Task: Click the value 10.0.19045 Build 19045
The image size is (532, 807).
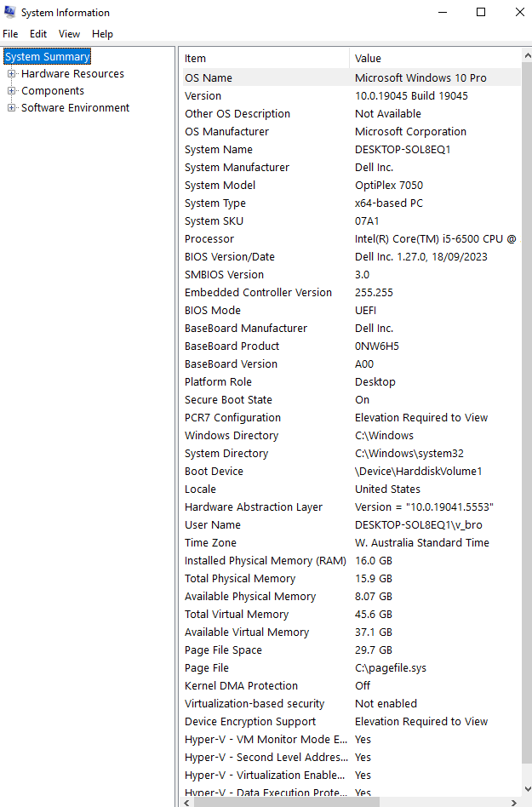Action: pyautogui.click(x=411, y=95)
